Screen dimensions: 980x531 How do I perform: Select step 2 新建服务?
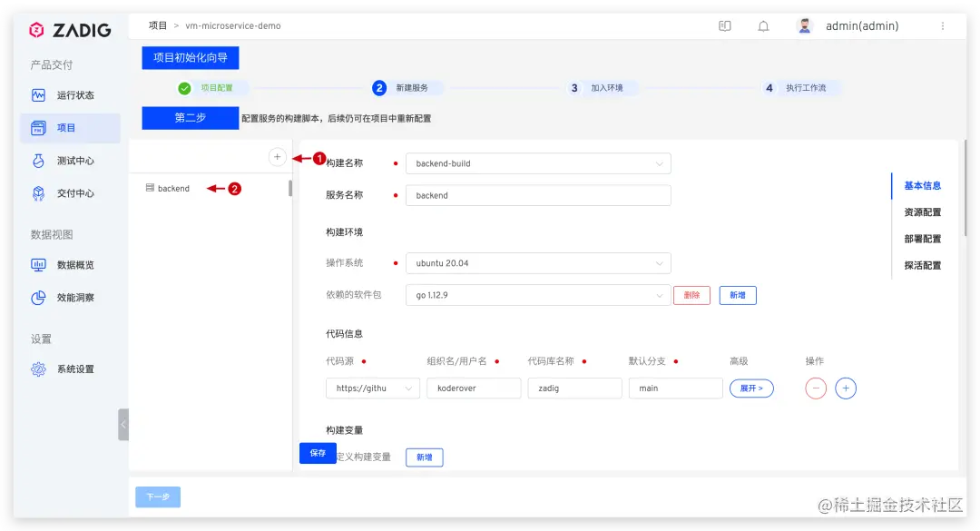[407, 88]
